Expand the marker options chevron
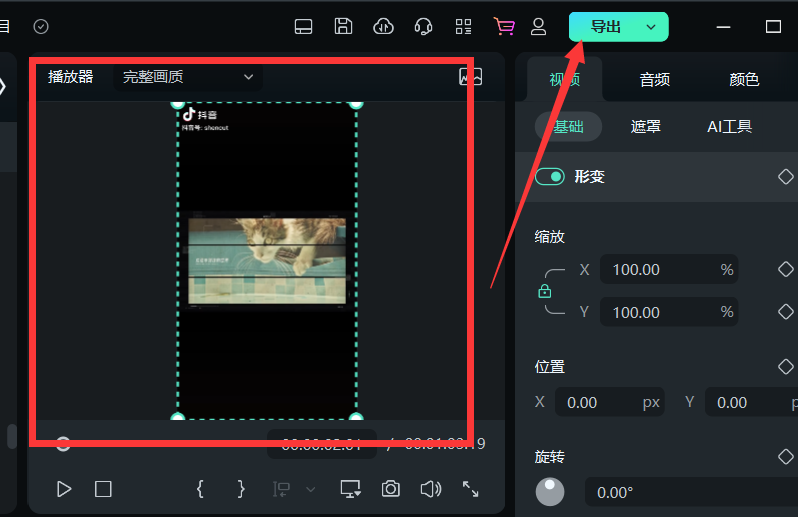Image resolution: width=798 pixels, height=517 pixels. pyautogui.click(x=310, y=490)
